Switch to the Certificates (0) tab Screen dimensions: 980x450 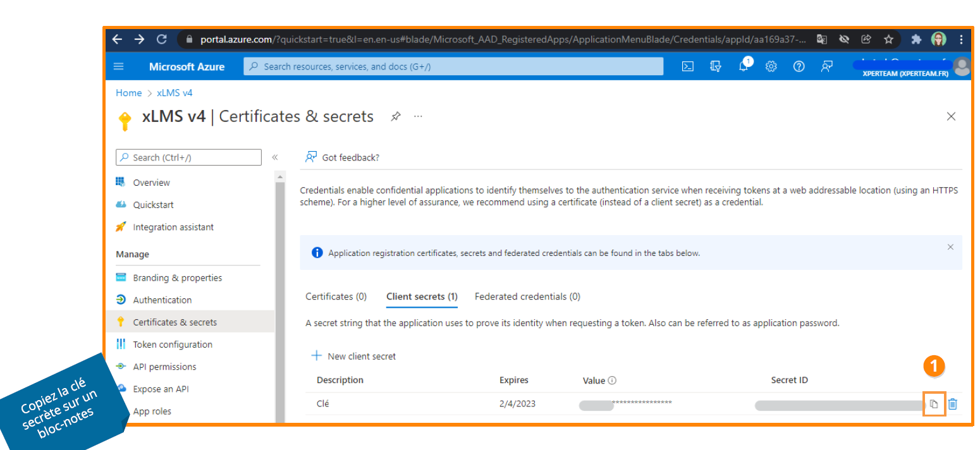click(336, 296)
